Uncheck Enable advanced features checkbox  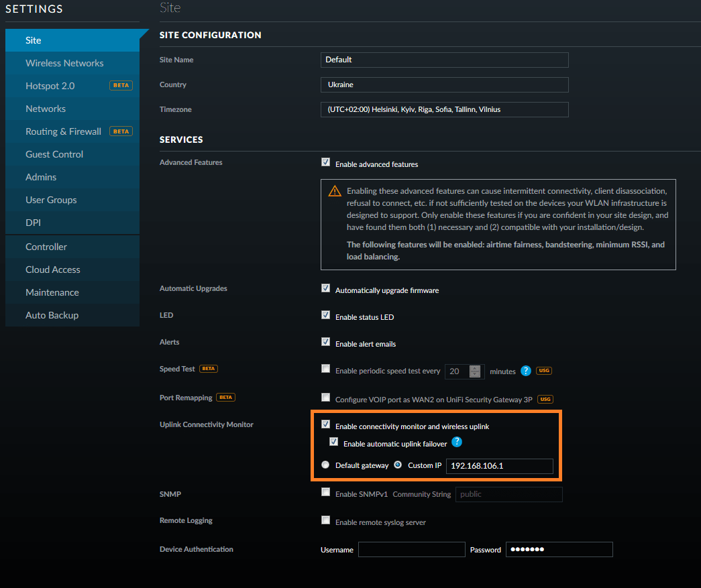pos(326,162)
